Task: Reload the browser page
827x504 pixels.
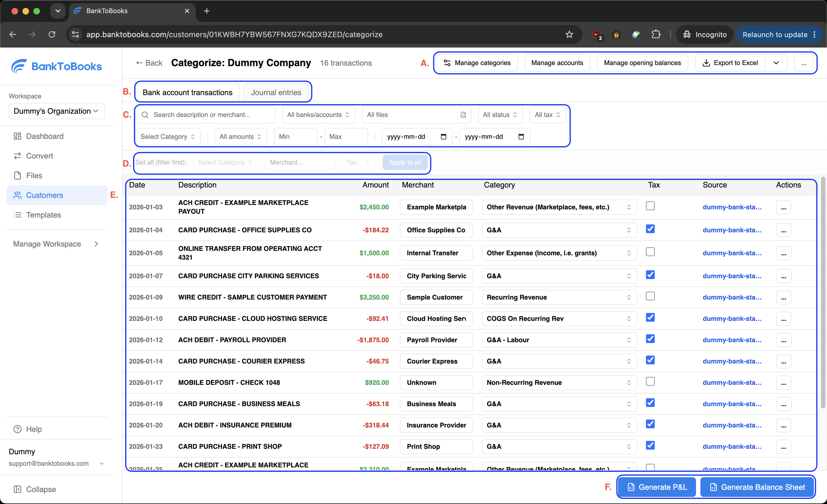Action: 52,34
